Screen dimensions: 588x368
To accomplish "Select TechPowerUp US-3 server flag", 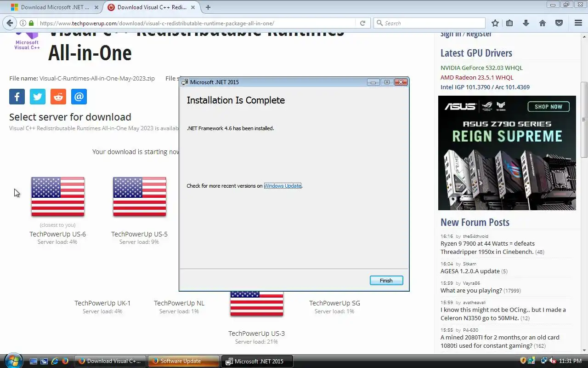I will point(257,304).
